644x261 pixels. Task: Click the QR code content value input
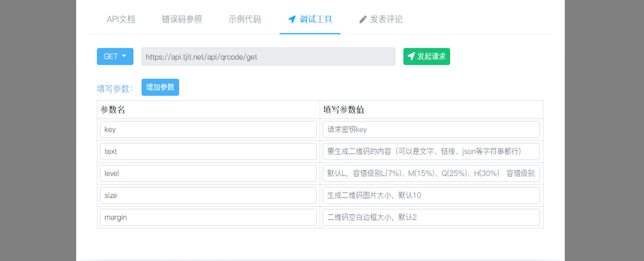[431, 151]
